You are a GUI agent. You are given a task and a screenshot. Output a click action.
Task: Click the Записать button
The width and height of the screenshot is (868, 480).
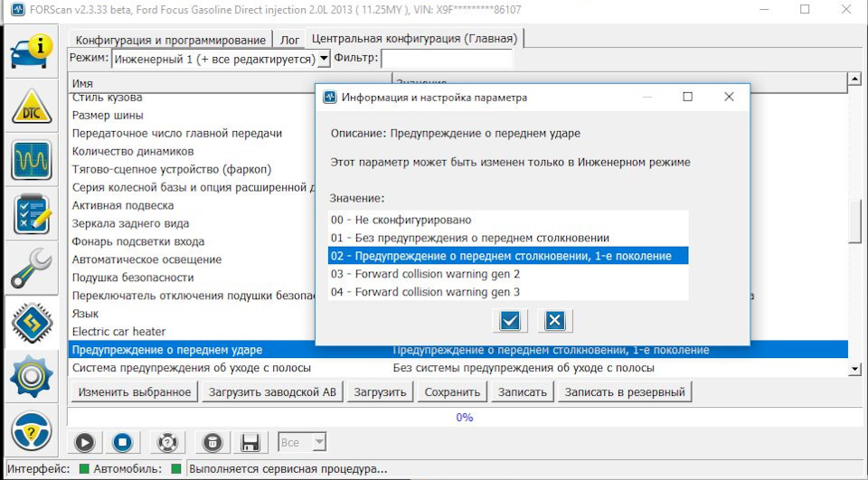coord(522,392)
